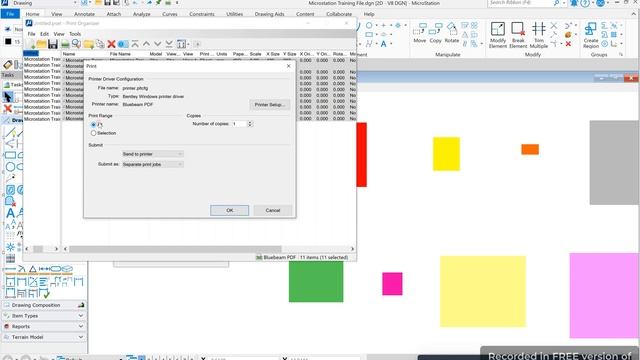640x360 pixels.
Task: Open File backstage tab in MicroStation
Action: point(10,14)
